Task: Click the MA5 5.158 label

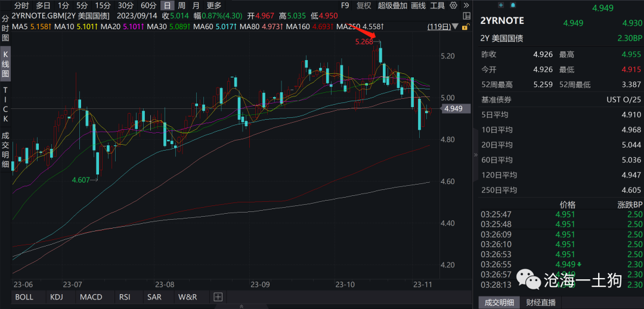Action: [x=33, y=27]
